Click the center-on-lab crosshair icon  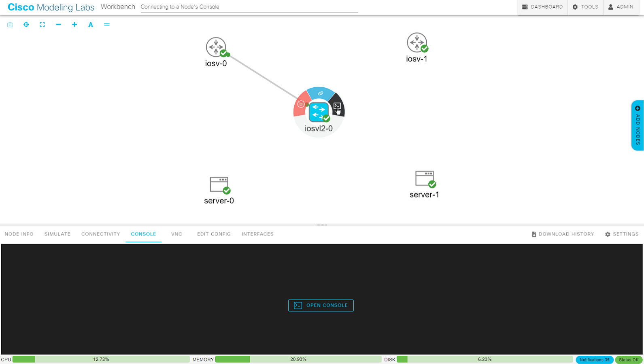[26, 25]
